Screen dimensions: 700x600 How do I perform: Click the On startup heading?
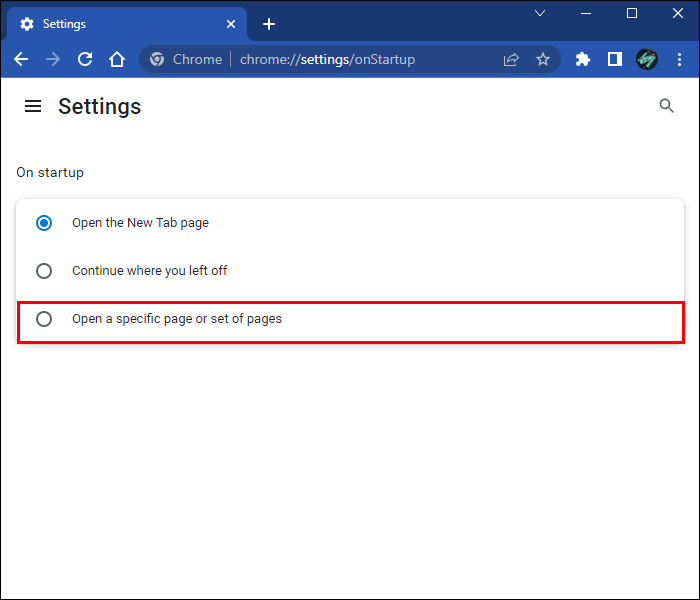click(50, 172)
